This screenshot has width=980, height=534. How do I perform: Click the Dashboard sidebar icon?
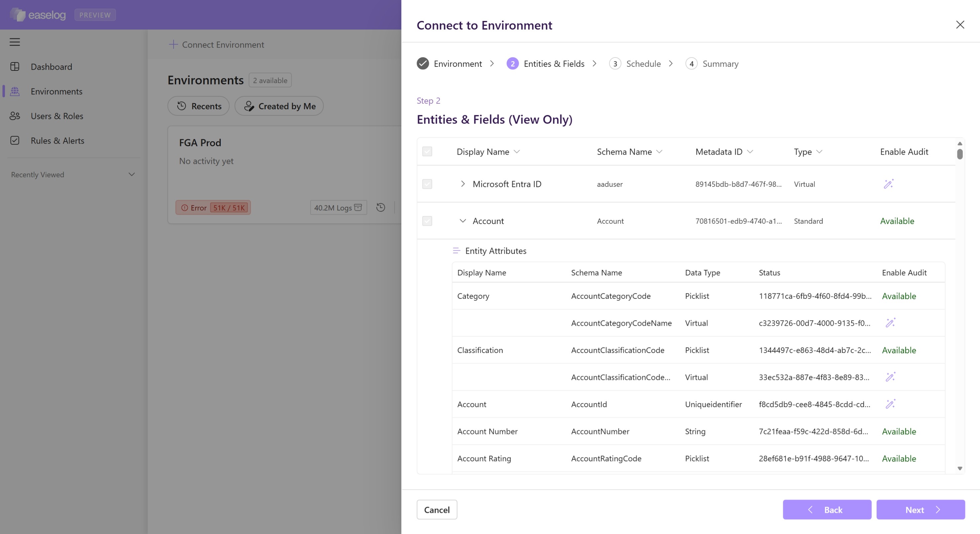pyautogui.click(x=14, y=66)
